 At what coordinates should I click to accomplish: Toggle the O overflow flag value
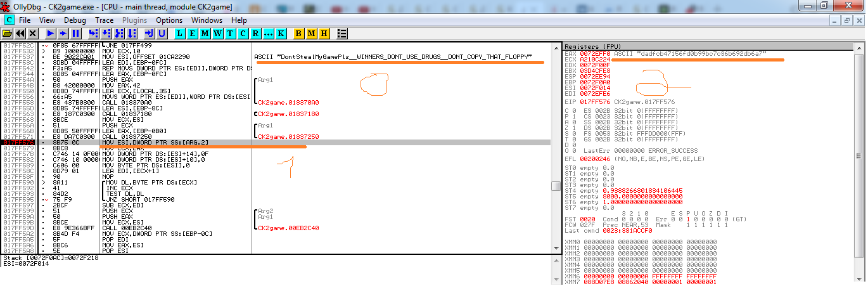pyautogui.click(x=573, y=151)
